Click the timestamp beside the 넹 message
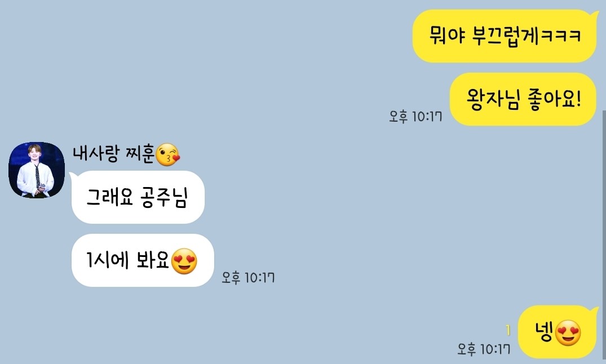 [484, 349]
